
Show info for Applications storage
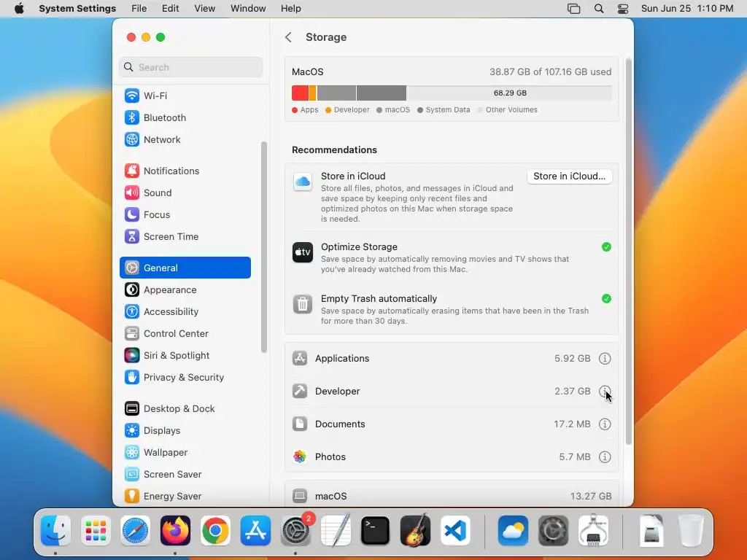pyautogui.click(x=605, y=359)
